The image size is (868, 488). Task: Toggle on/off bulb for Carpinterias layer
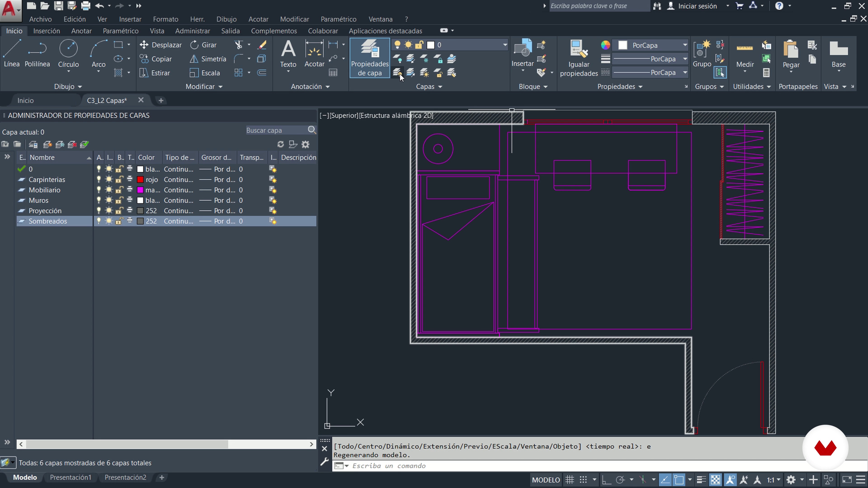pyautogui.click(x=99, y=180)
